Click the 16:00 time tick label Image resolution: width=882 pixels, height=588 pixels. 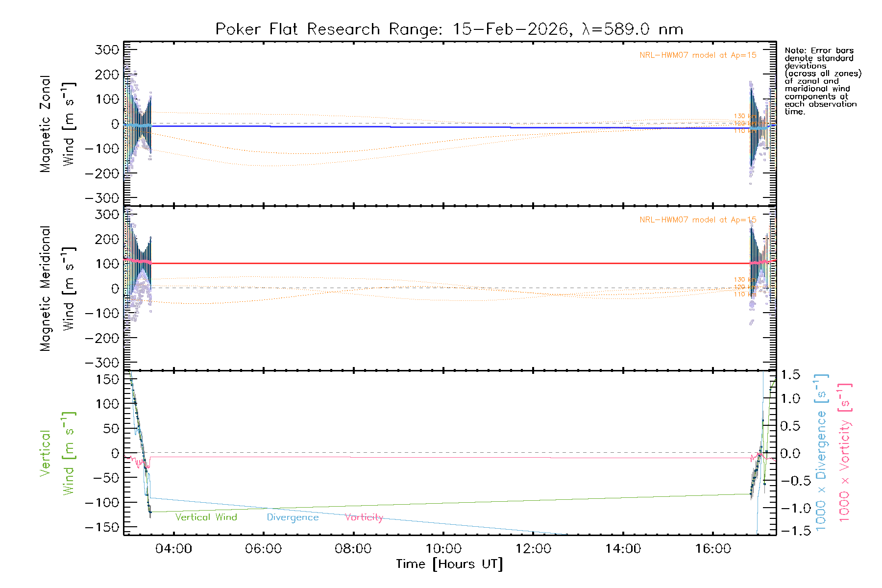point(712,549)
